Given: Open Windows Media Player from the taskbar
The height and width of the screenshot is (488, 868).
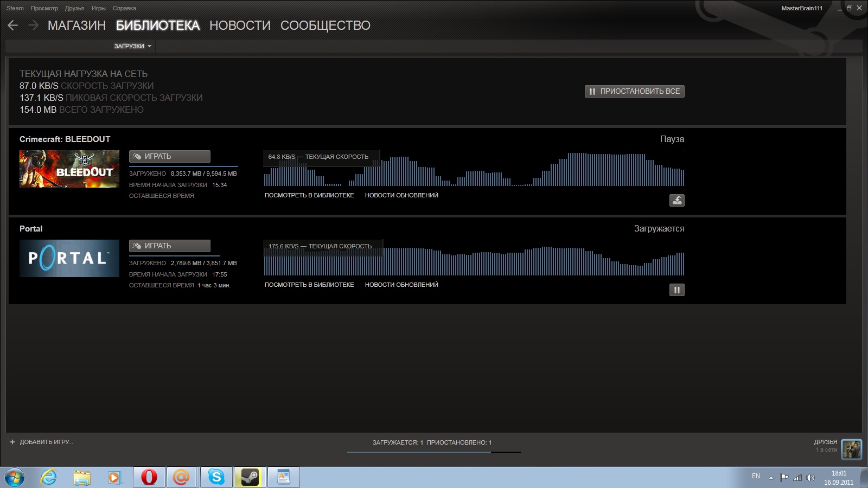Looking at the screenshot, I should pos(114,477).
